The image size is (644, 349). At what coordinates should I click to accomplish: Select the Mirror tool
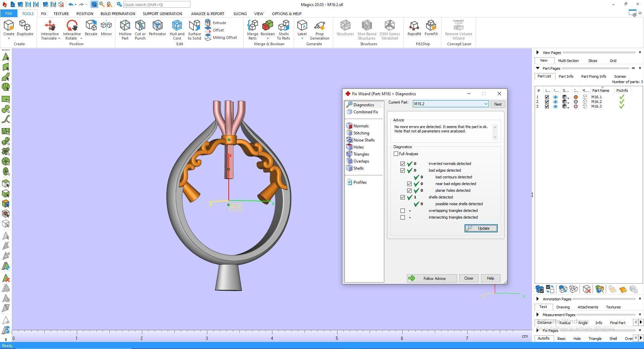coord(106,27)
